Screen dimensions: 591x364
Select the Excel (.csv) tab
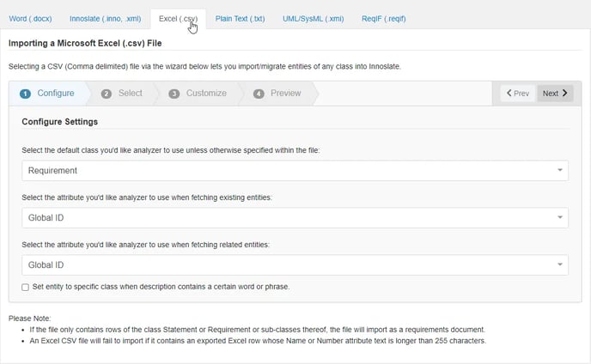point(178,19)
